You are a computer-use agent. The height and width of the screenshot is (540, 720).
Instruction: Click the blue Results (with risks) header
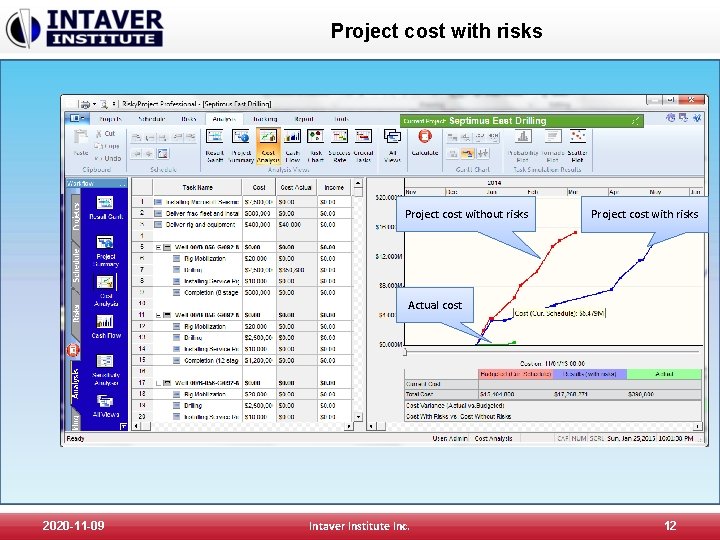pyautogui.click(x=590, y=374)
